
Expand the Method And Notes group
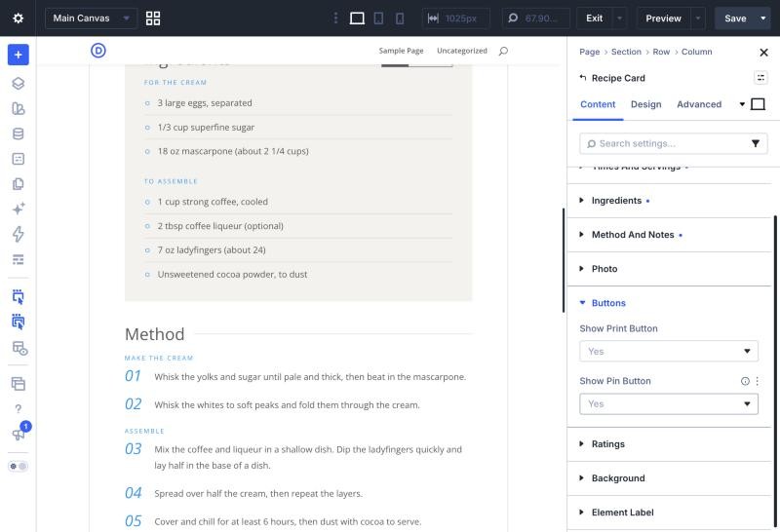tap(669, 235)
